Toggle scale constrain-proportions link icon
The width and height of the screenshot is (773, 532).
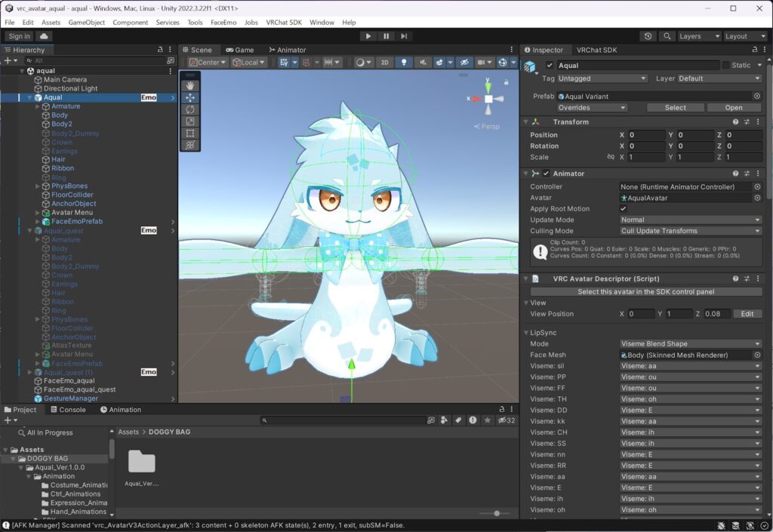click(x=611, y=157)
